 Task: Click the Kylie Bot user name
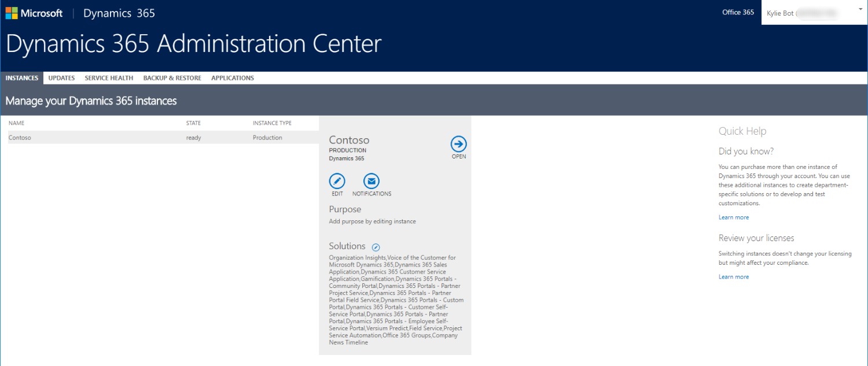point(780,13)
